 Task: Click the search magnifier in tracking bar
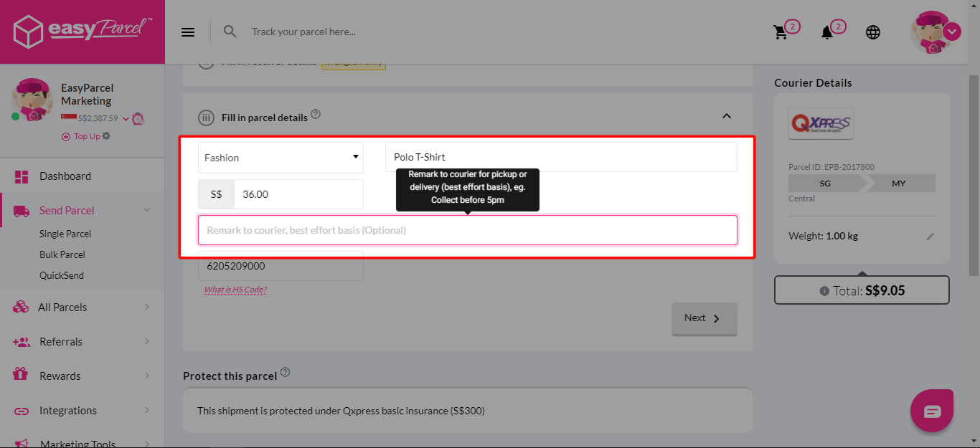point(230,32)
